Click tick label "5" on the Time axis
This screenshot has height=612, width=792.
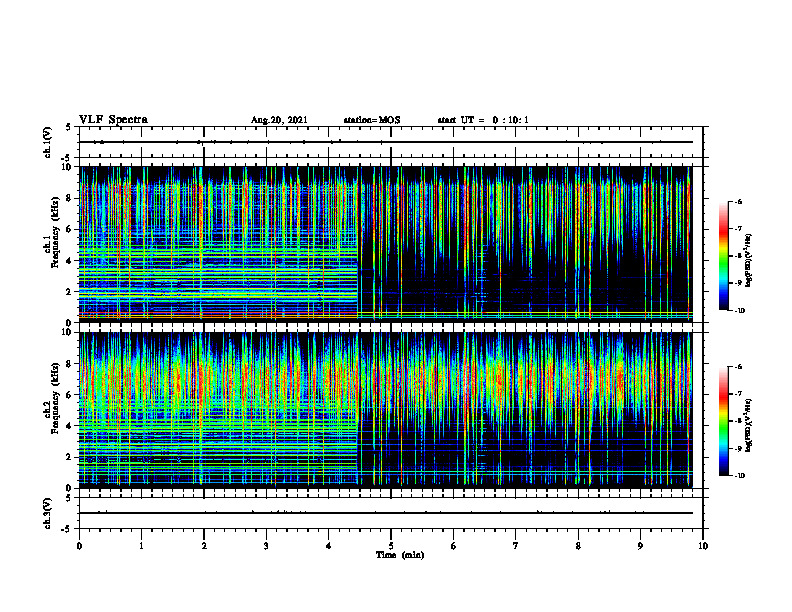(x=391, y=546)
